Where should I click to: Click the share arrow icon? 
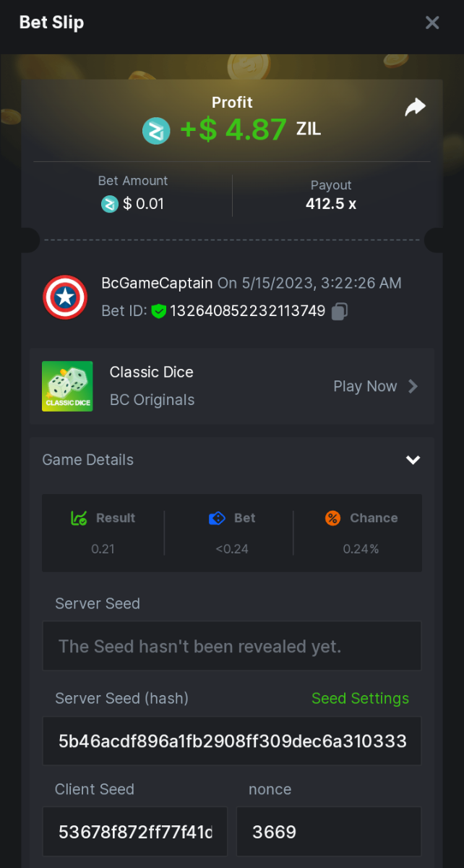click(x=415, y=108)
